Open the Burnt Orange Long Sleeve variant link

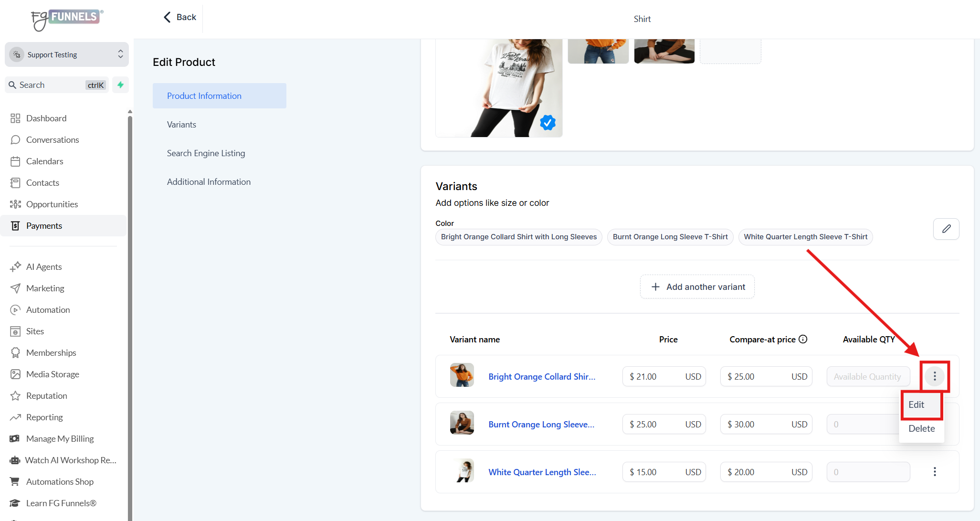[x=541, y=424]
